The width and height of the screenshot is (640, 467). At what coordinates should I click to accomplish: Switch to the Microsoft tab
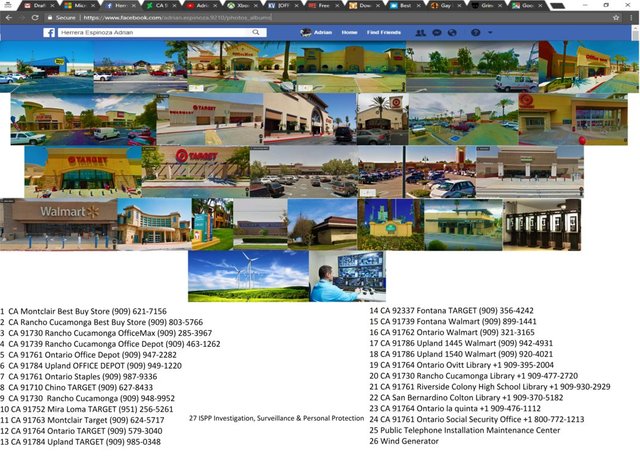click(x=80, y=6)
